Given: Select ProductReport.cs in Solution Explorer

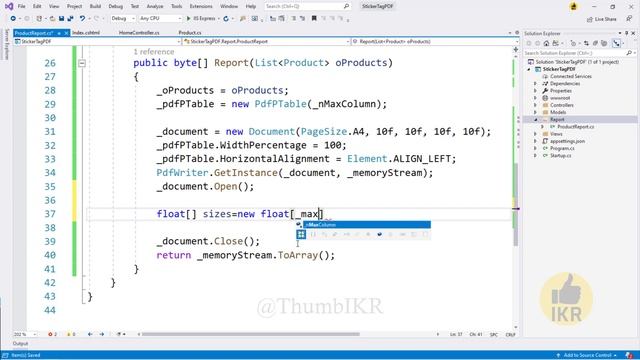Looking at the screenshot, I should coord(576,127).
